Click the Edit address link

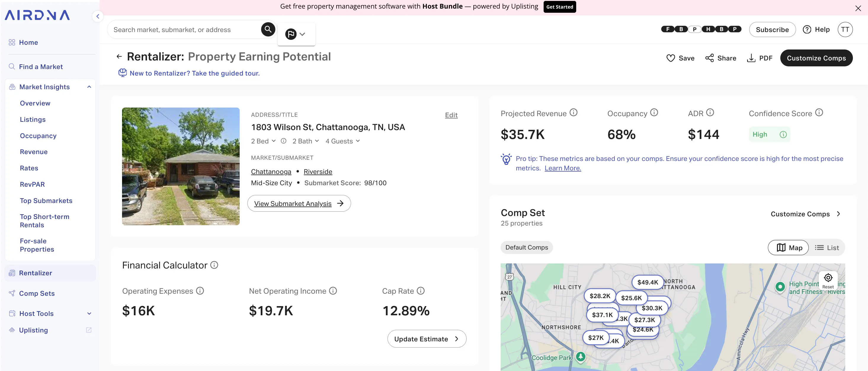point(451,115)
